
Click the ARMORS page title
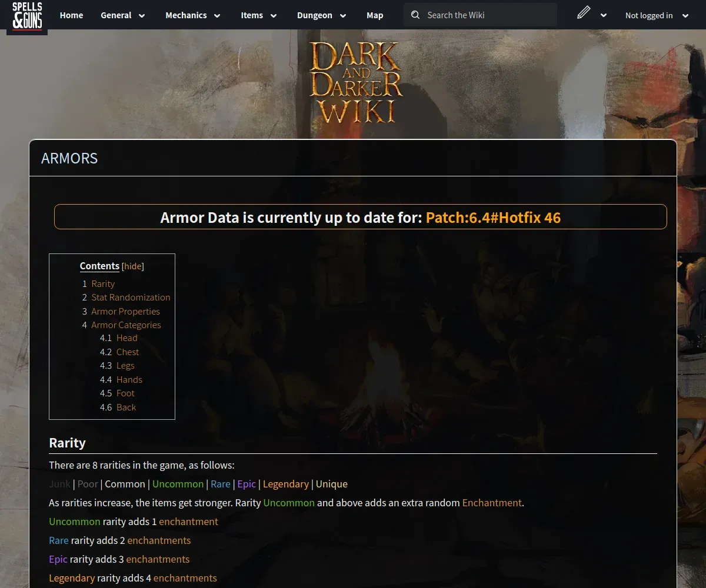point(69,158)
